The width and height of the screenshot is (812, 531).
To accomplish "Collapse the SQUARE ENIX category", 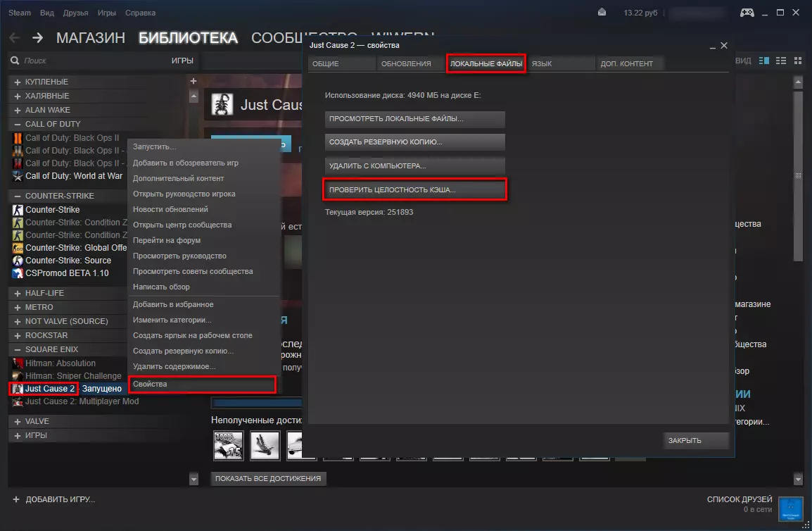I will (18, 350).
